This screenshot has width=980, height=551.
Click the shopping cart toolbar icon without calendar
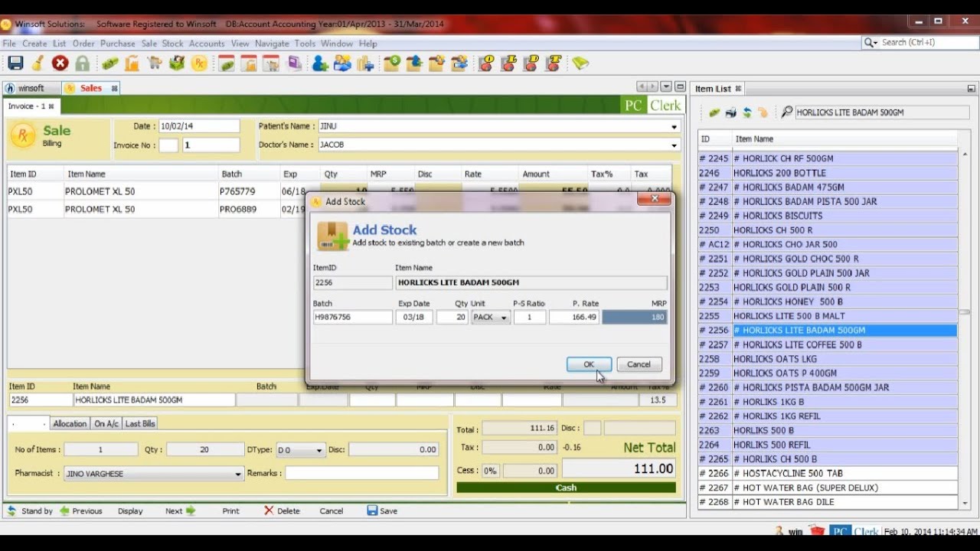point(155,64)
